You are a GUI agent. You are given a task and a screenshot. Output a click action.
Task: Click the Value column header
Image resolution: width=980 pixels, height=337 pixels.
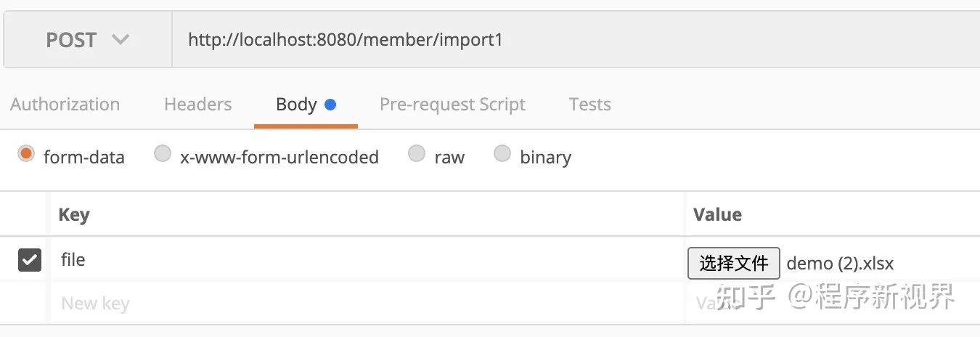coord(717,215)
